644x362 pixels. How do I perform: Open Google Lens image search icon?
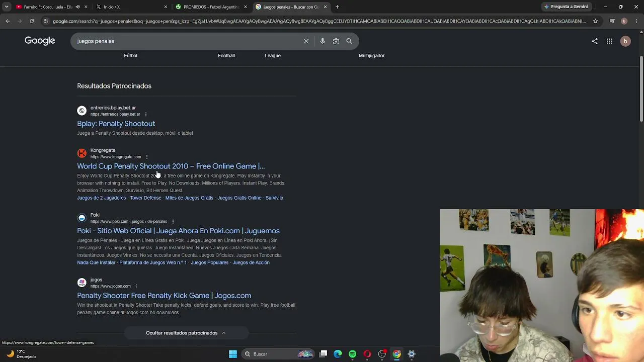336,41
